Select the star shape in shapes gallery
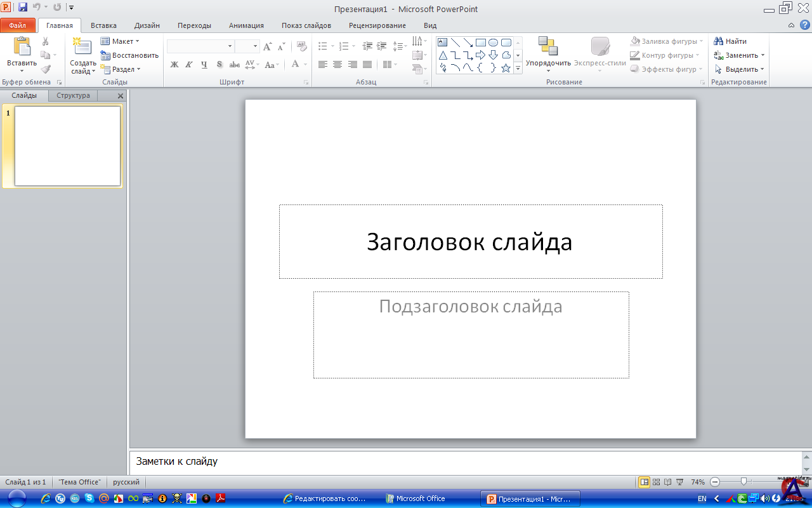The image size is (812, 508). click(x=506, y=68)
